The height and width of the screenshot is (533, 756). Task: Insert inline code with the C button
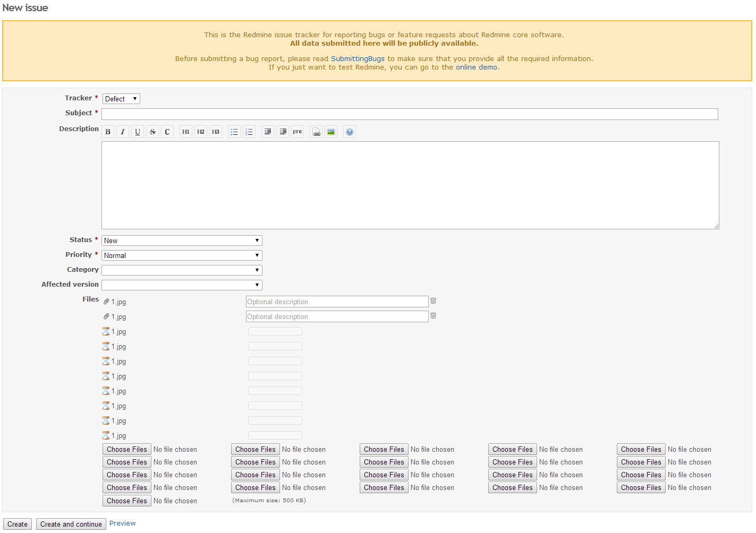click(x=167, y=132)
